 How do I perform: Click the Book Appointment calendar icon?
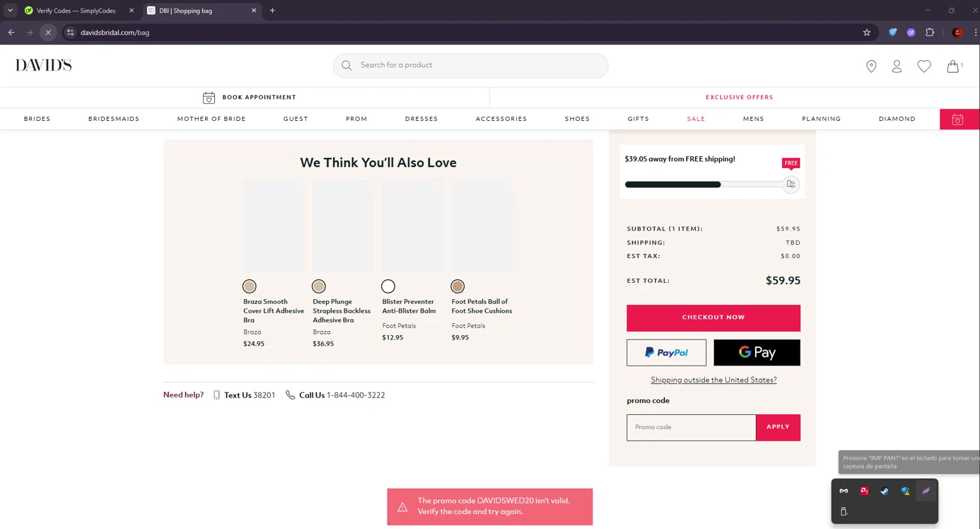tap(209, 97)
